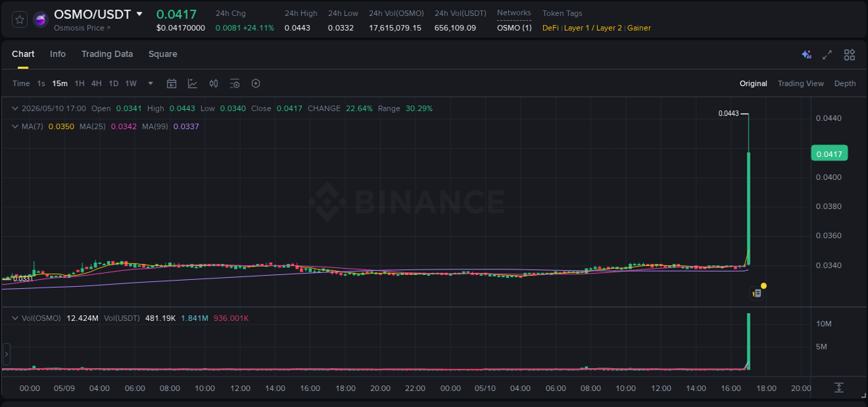Viewport: 868px width, 407px height.
Task: Click the 24h High value 0.0443
Action: coord(297,28)
